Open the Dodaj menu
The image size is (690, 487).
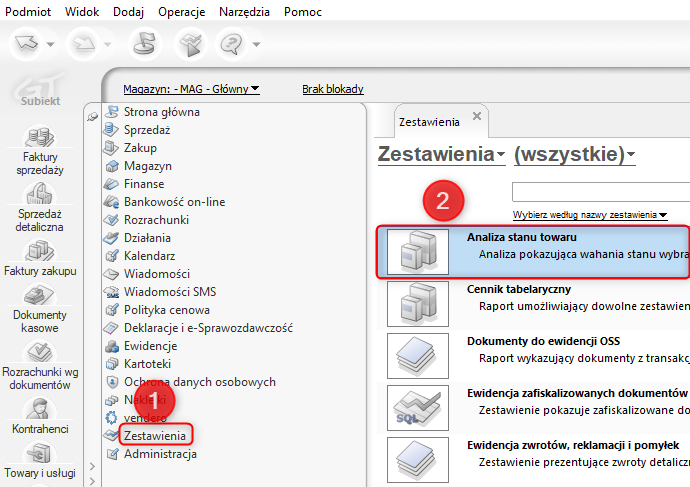point(128,11)
